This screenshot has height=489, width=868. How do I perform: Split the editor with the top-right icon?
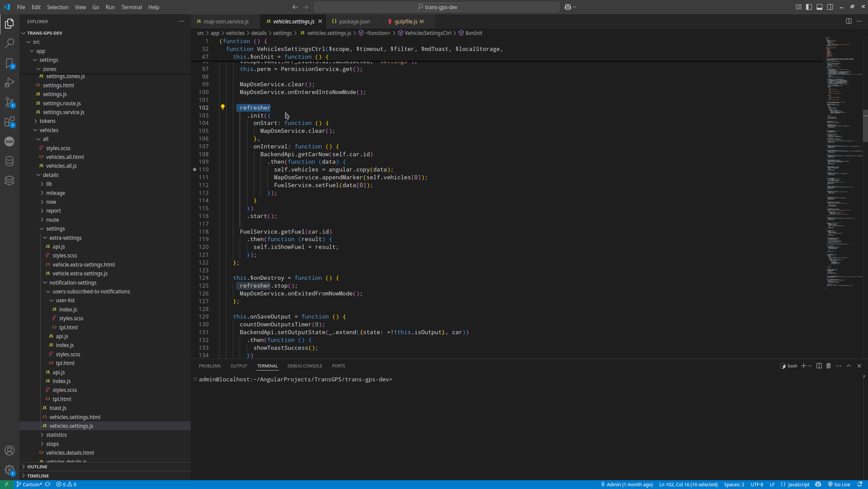[x=849, y=21]
